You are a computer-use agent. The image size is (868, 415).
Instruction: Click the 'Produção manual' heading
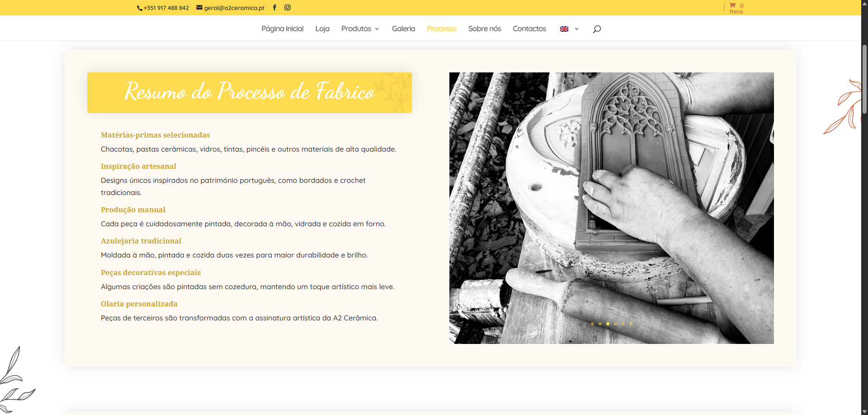tap(133, 210)
